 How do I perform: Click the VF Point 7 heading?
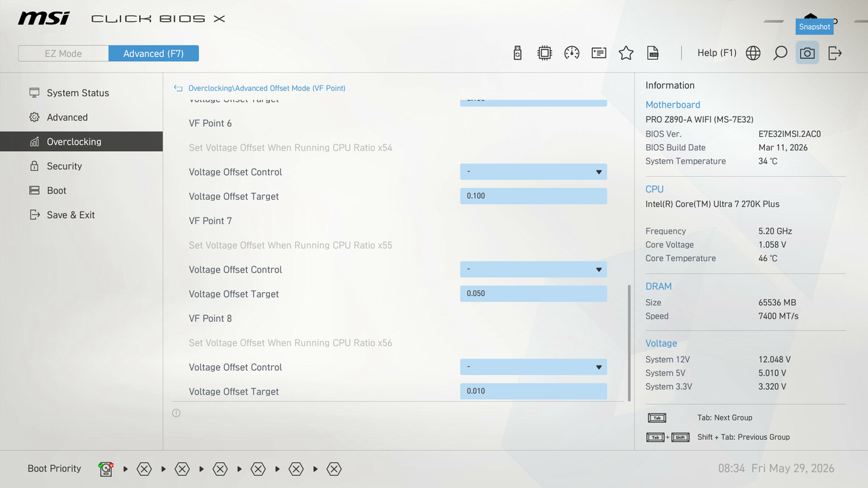click(210, 221)
